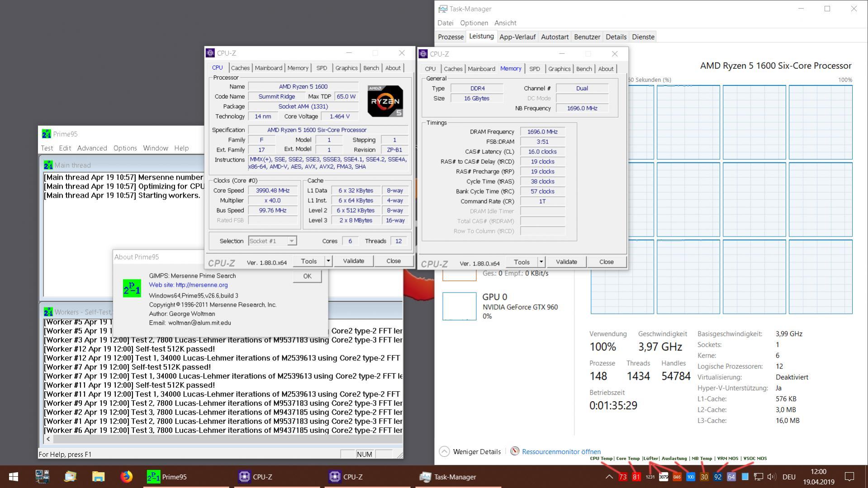Open the Dienste tab in Task-Manager
The width and height of the screenshot is (868, 488).
click(x=643, y=37)
